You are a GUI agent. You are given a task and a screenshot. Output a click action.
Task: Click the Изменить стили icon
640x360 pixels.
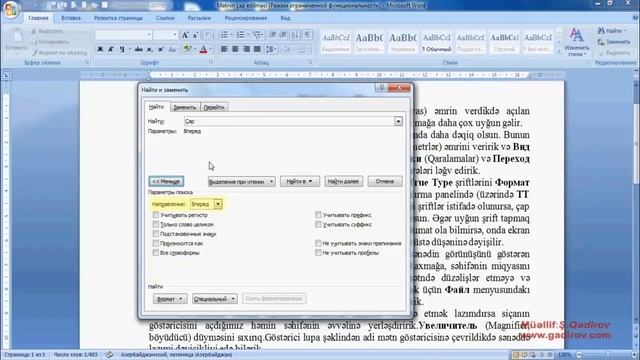[576, 42]
